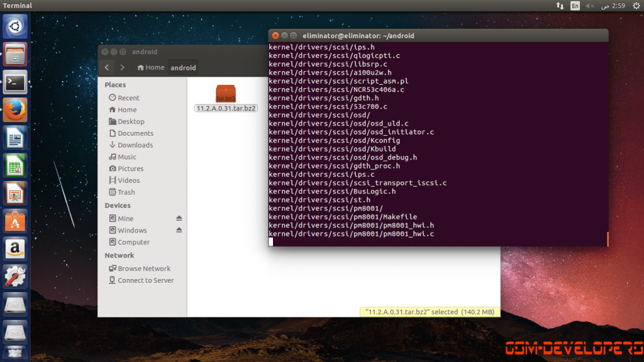Open Firefox from the launcher

point(15,109)
